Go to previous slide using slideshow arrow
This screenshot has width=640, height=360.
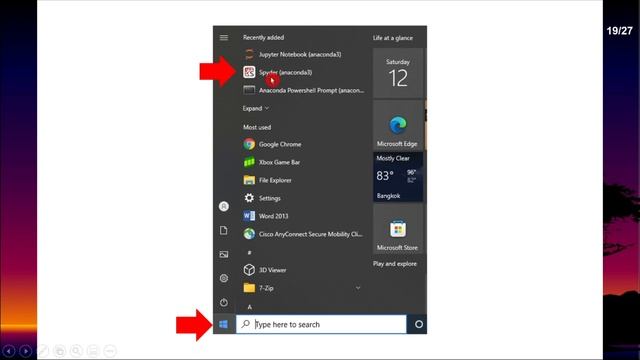click(9, 351)
